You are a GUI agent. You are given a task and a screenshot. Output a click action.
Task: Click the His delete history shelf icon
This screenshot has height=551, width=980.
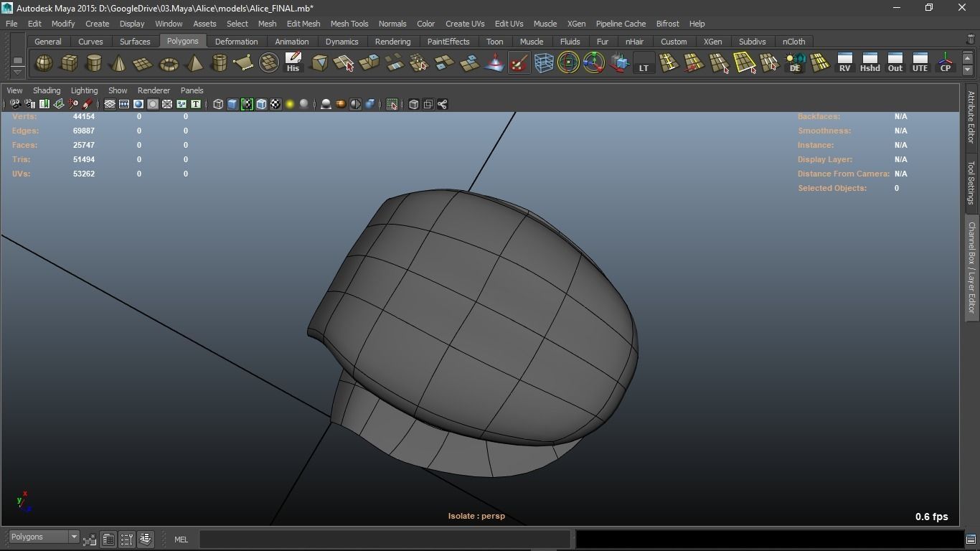[x=293, y=63]
